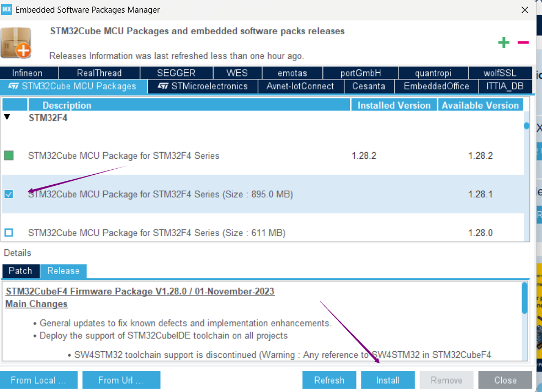
Task: Click the From Url button
Action: pos(121,380)
